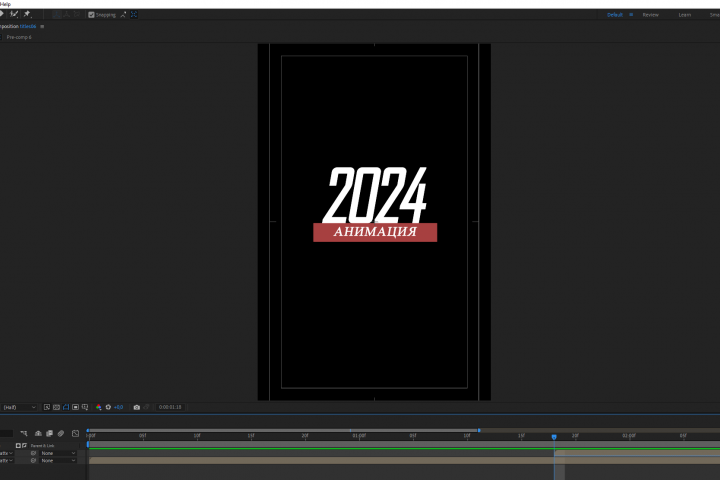Switch to the Learn workspace
This screenshot has width=720, height=480.
685,15
